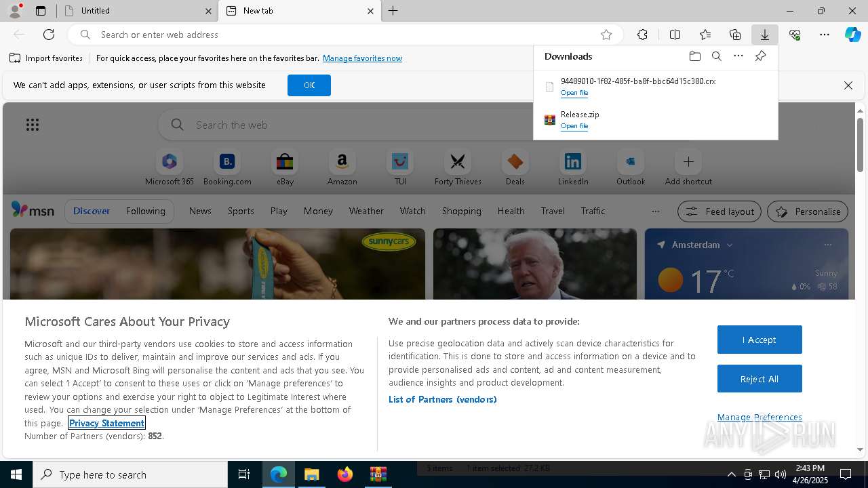
Task: Open weather card options ellipsis
Action: (827, 245)
